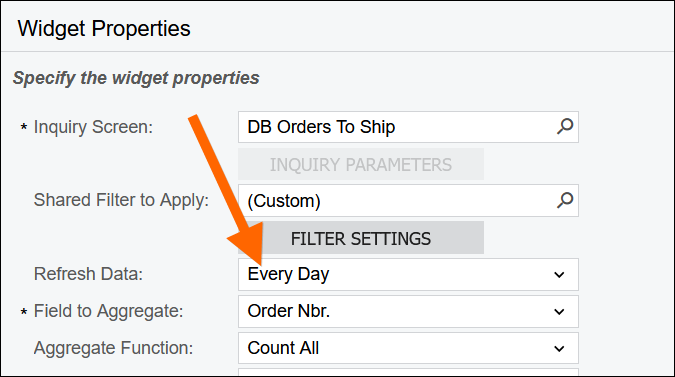Expand the Field to Aggregate chevron

coord(559,312)
